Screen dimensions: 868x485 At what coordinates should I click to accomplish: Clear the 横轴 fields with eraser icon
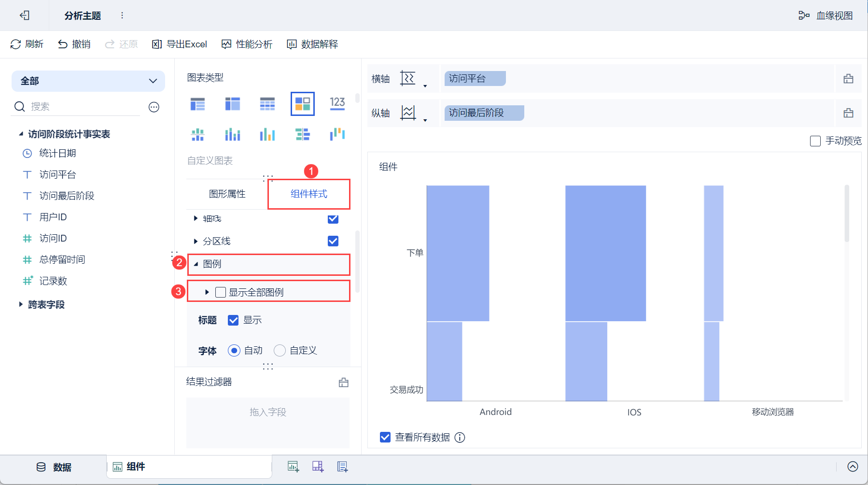click(x=848, y=79)
